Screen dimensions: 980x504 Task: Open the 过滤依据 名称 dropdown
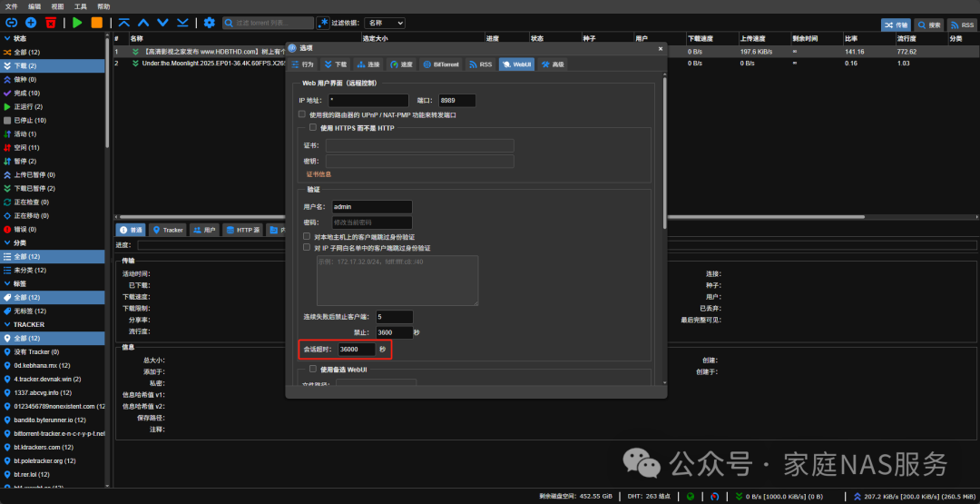click(x=385, y=23)
